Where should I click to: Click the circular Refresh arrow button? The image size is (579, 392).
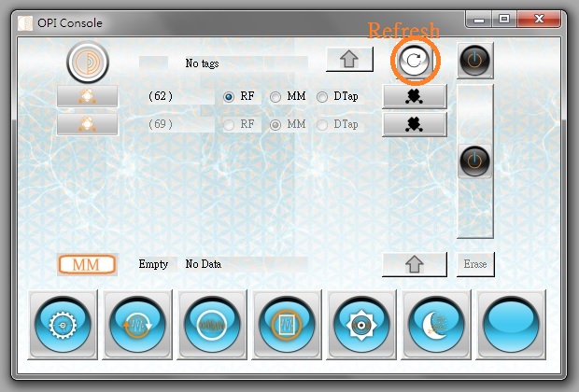point(414,60)
